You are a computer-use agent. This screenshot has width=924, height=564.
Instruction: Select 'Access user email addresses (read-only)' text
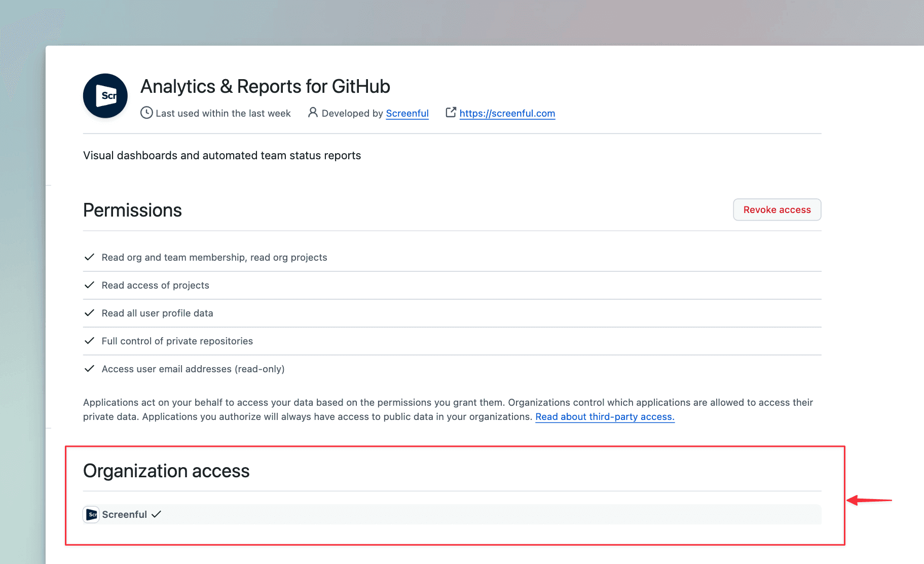[x=193, y=369]
